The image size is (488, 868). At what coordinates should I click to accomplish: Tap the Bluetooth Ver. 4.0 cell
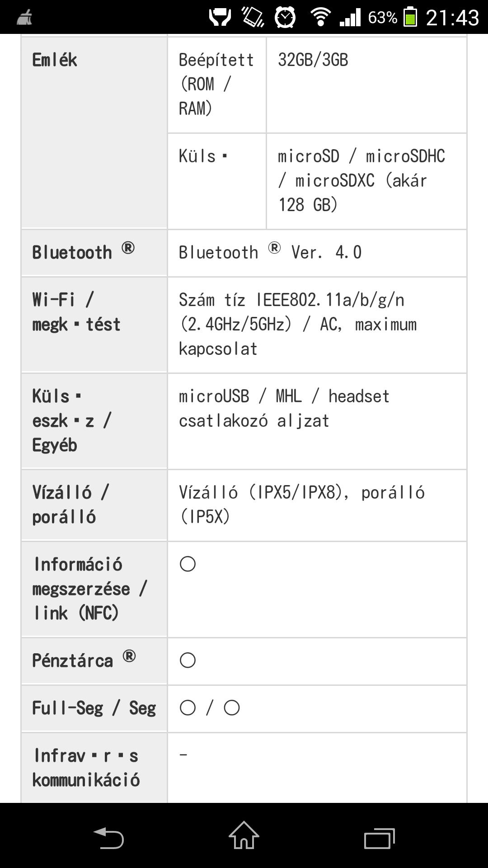pos(317,253)
